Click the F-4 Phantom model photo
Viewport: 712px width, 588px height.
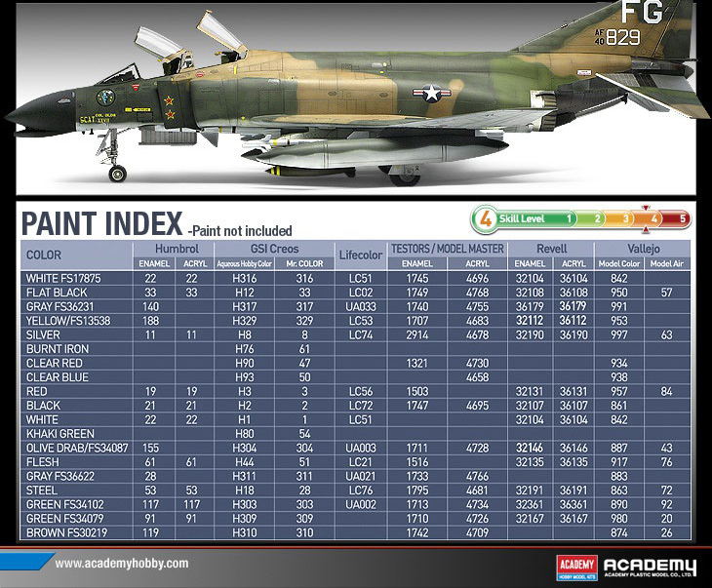pyautogui.click(x=356, y=98)
